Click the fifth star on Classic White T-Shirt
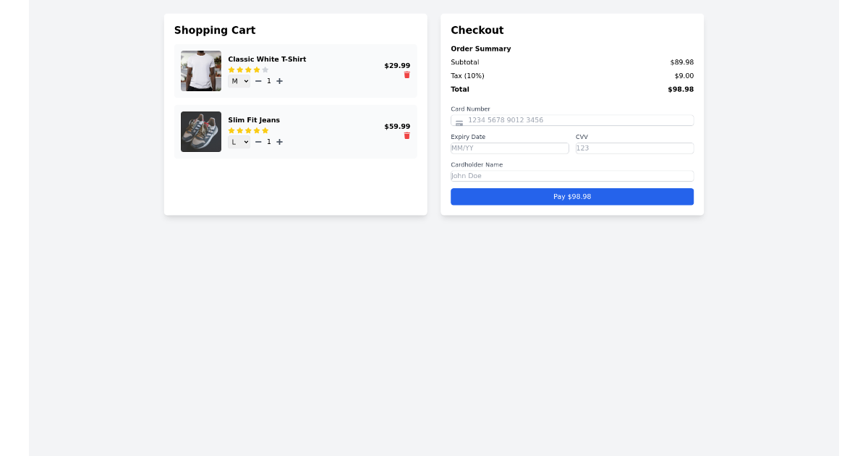868x456 pixels. (265, 69)
